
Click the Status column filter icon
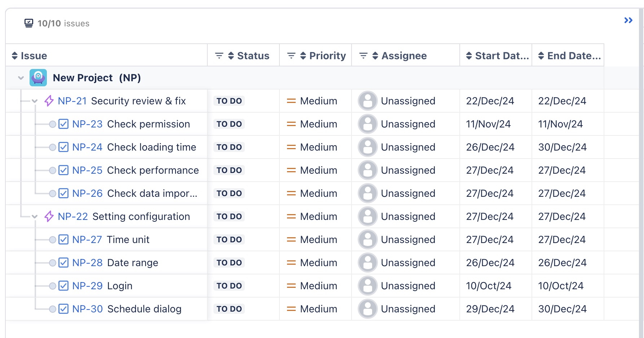(219, 56)
